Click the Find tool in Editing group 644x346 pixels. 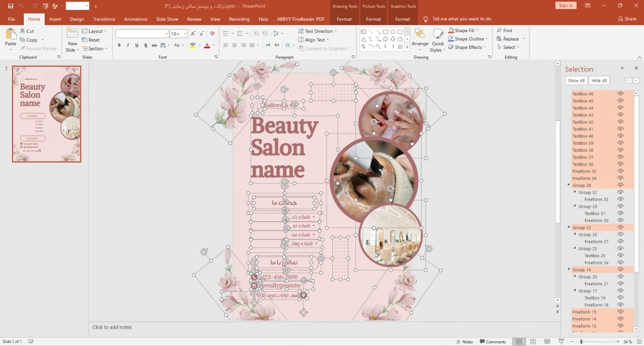point(504,30)
